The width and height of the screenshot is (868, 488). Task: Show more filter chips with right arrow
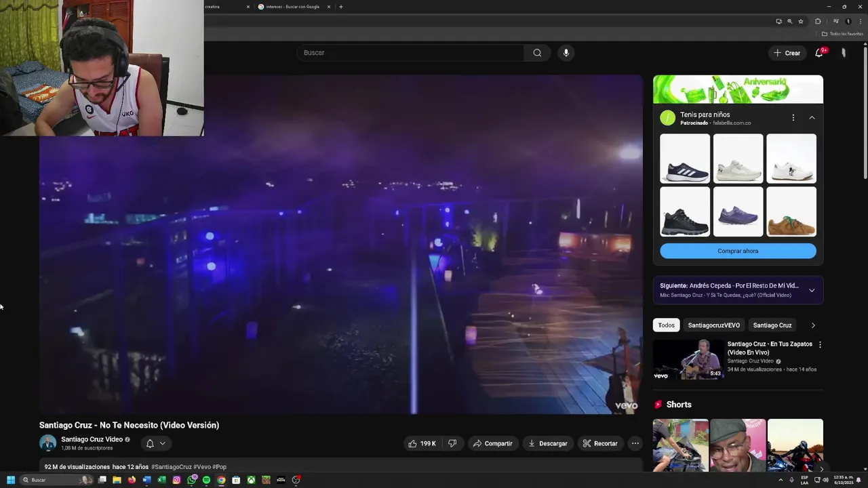[x=813, y=325]
